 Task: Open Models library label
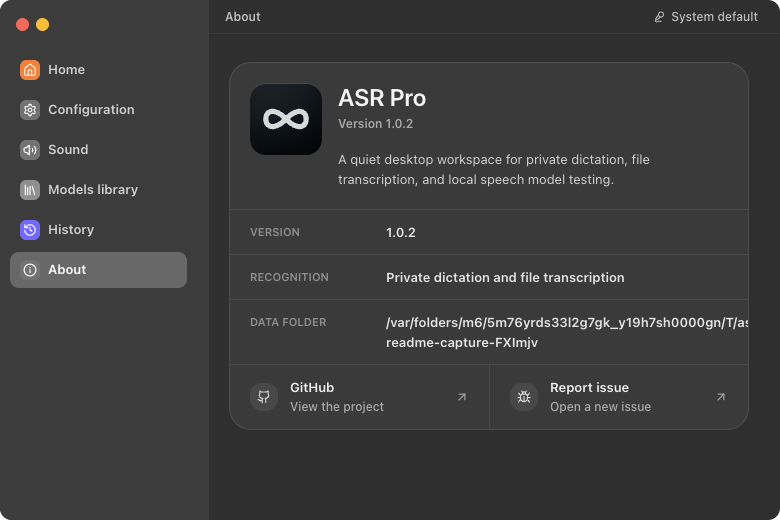[93, 190]
